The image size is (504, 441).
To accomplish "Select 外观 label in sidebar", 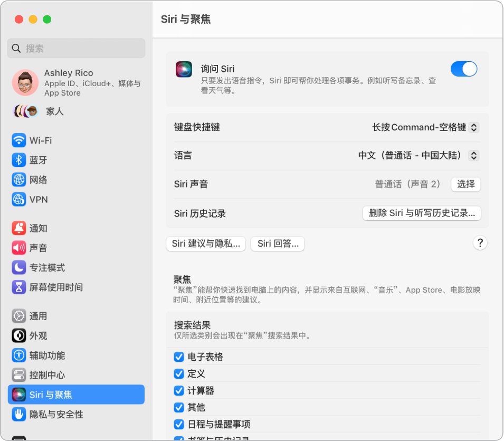I will point(38,335).
